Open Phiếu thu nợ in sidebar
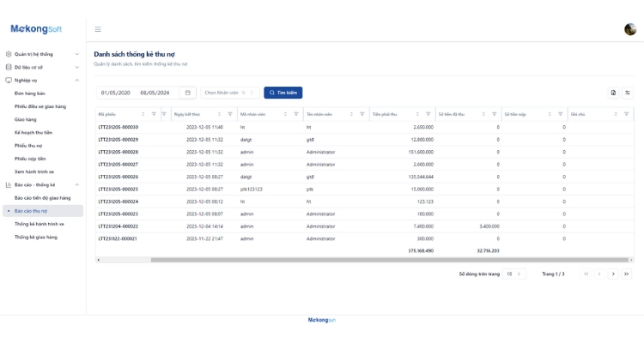 (28, 146)
